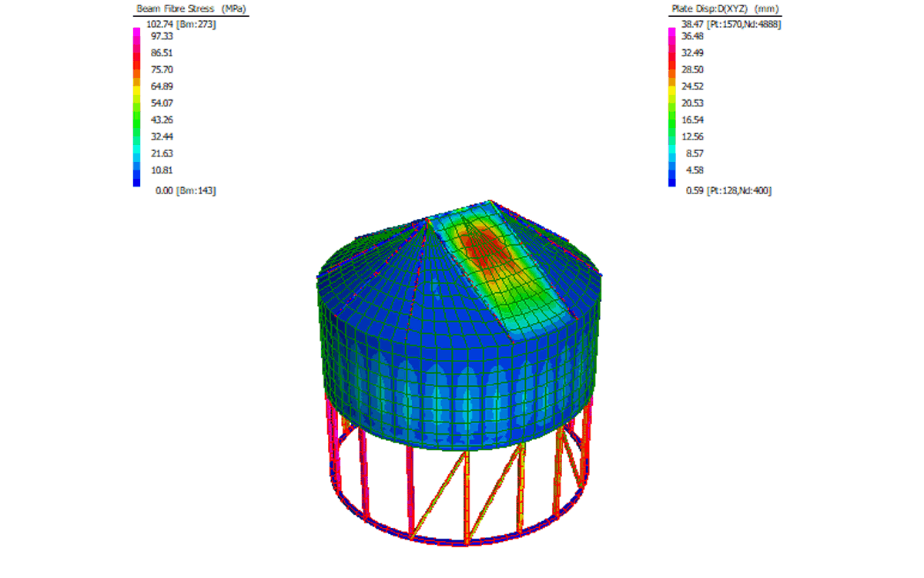Click the 4.58 plate displacement value
Image resolution: width=924 pixels, height=578 pixels.
(693, 170)
